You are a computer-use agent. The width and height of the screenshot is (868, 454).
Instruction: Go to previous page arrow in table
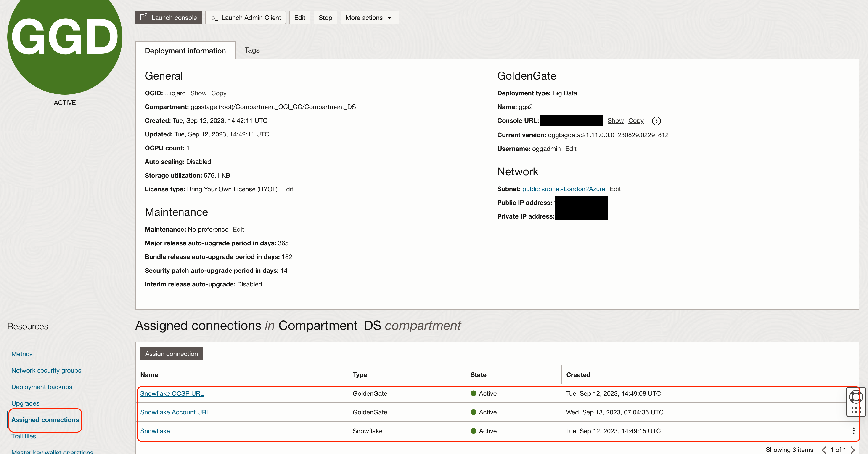824,450
